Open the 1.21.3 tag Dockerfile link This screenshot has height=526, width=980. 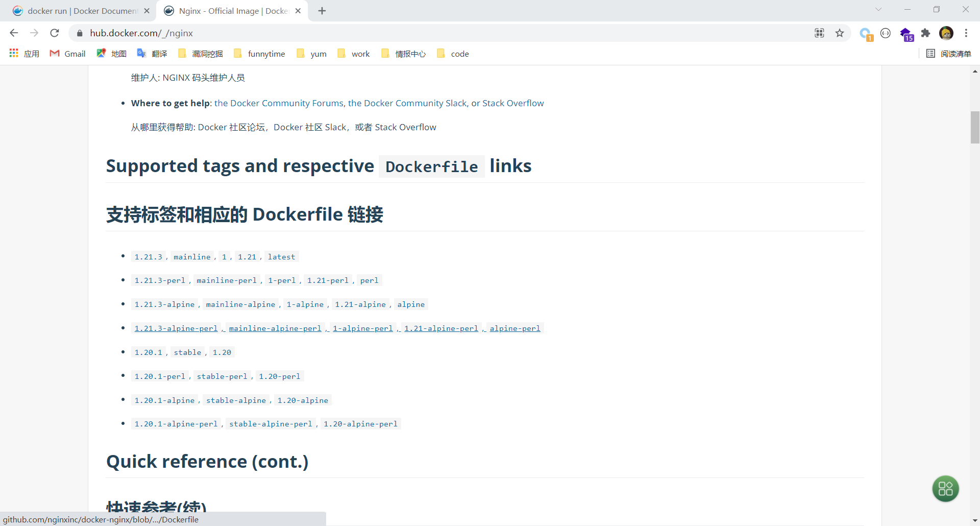pyautogui.click(x=149, y=257)
